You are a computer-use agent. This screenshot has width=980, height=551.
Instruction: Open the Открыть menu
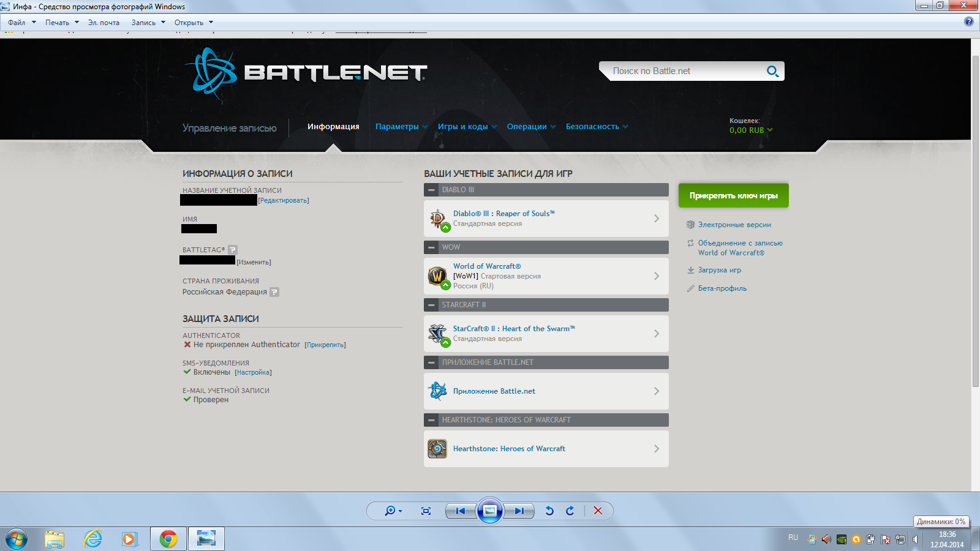pos(194,23)
